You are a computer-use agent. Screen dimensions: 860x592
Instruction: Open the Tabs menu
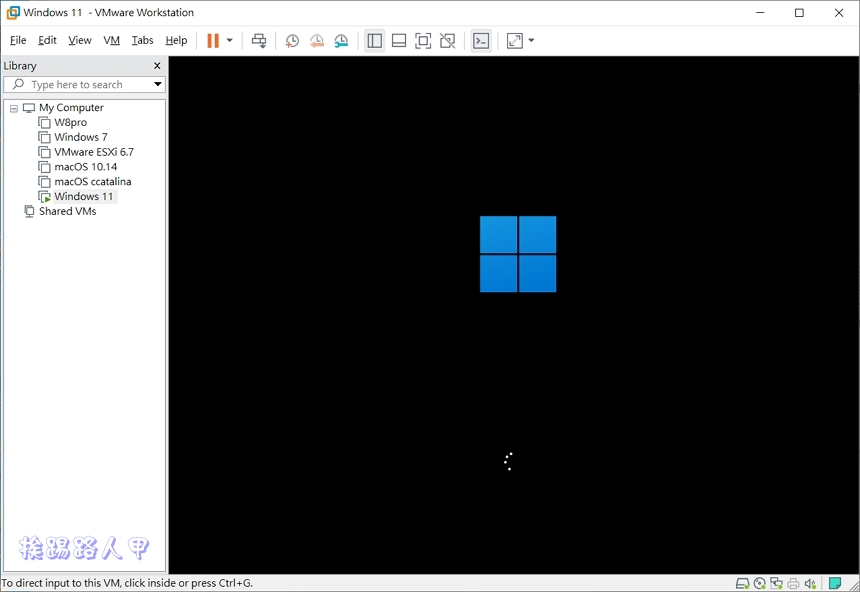(142, 40)
